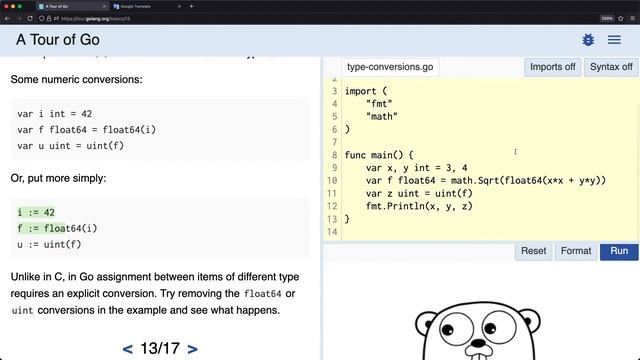Click 'var f float64 = float64(i)' line

pyautogui.click(x=87, y=130)
